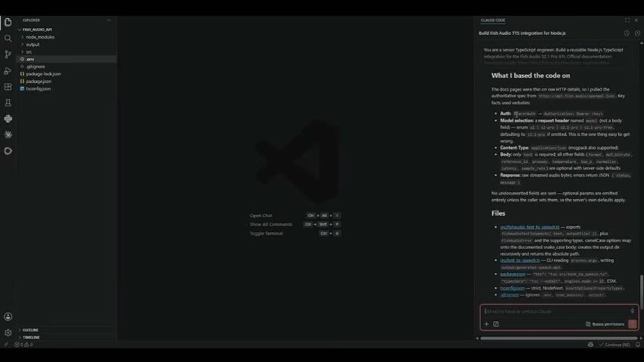644x362 pixels.
Task: Open Claude Code chat history clock icon
Action: point(627,33)
